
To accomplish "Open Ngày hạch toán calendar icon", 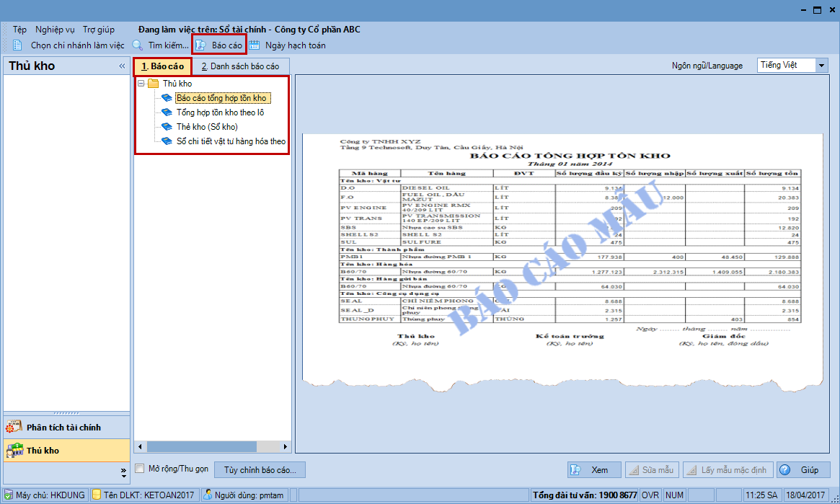I will [255, 45].
